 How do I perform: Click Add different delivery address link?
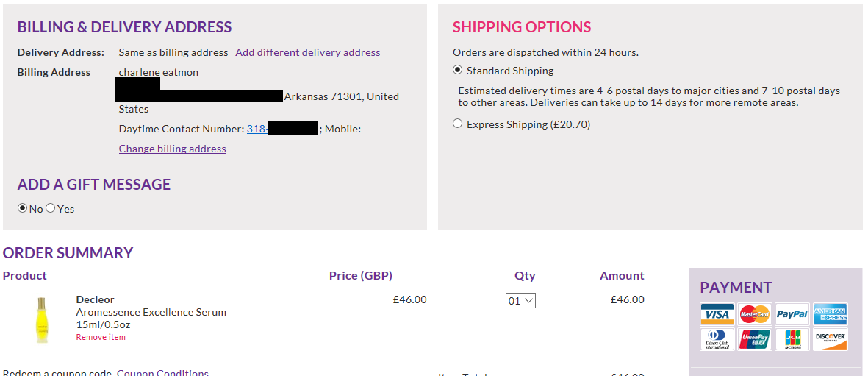(307, 52)
